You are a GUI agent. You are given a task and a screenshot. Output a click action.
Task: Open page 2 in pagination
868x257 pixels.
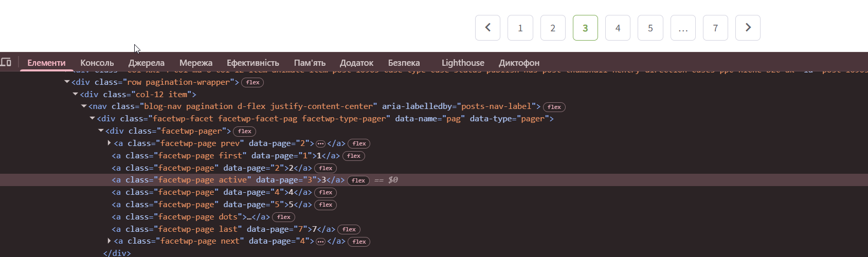553,28
